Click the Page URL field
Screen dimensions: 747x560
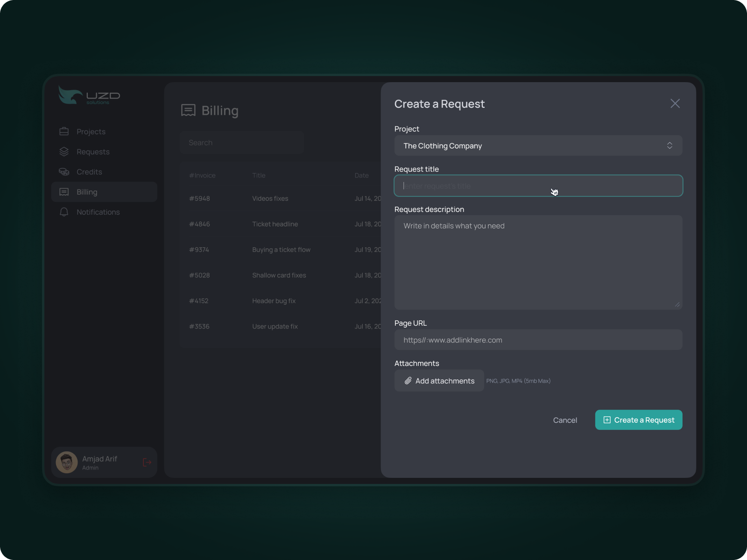coord(538,340)
